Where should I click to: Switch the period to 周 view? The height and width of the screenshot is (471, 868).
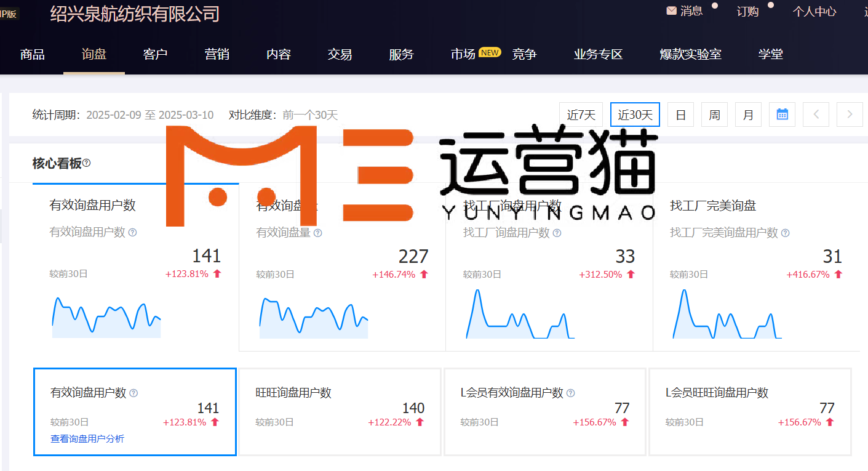click(714, 115)
